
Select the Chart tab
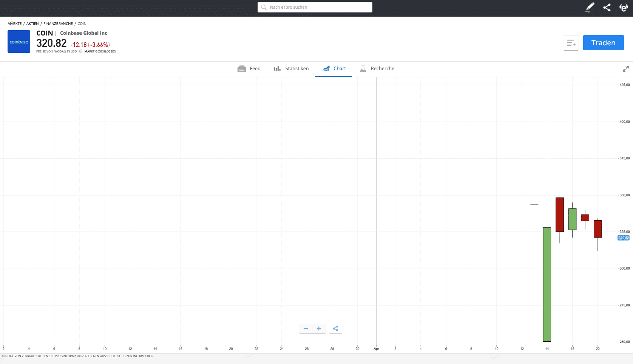(x=334, y=68)
